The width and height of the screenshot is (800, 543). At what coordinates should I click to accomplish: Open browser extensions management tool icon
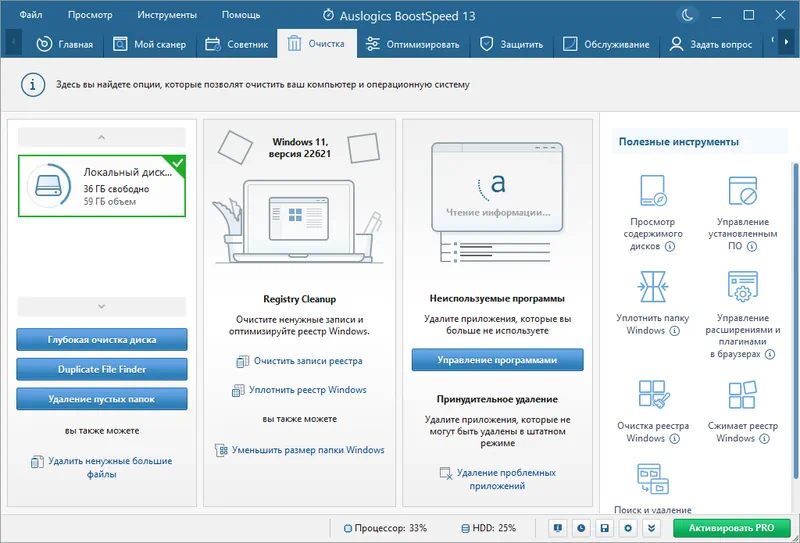point(743,286)
